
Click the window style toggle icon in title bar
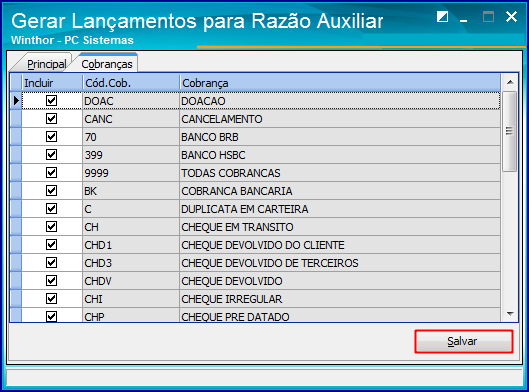tap(442, 17)
